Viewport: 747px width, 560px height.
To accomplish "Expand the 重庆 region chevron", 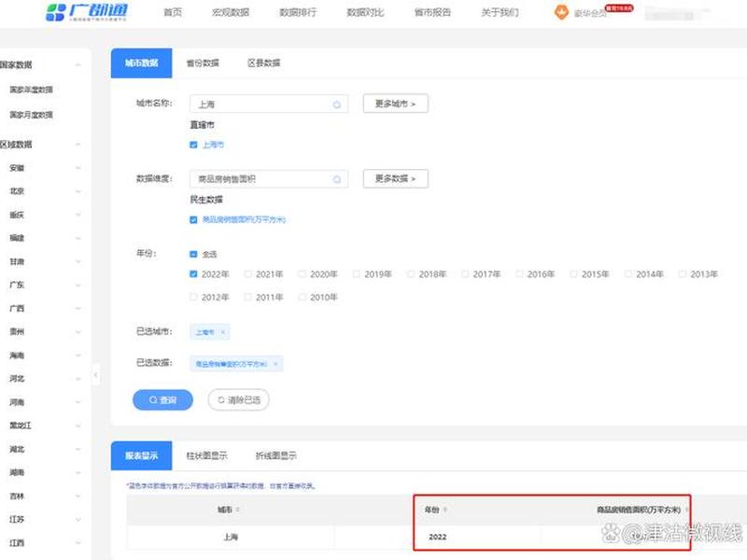I will tap(78, 215).
